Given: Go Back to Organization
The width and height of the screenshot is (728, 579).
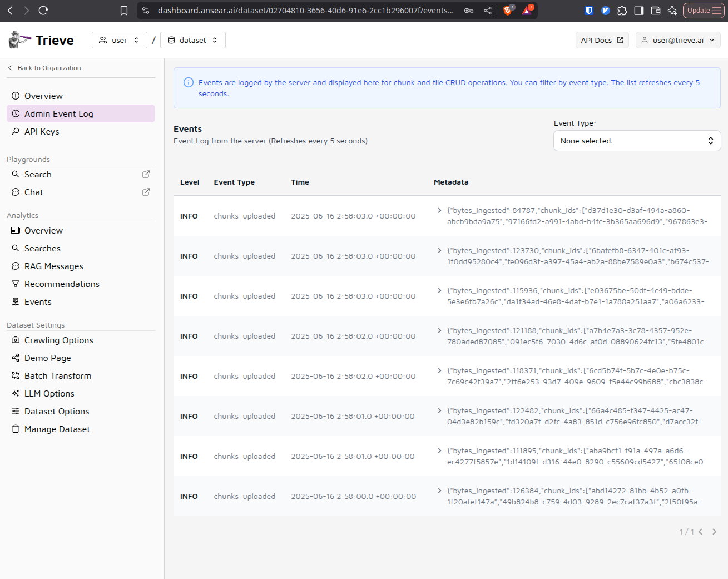Looking at the screenshot, I should 44,68.
